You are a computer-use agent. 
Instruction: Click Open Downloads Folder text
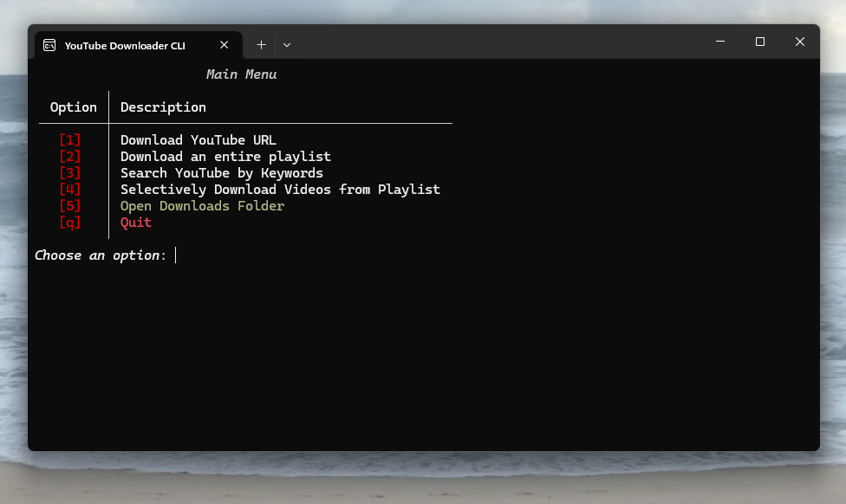(x=202, y=206)
